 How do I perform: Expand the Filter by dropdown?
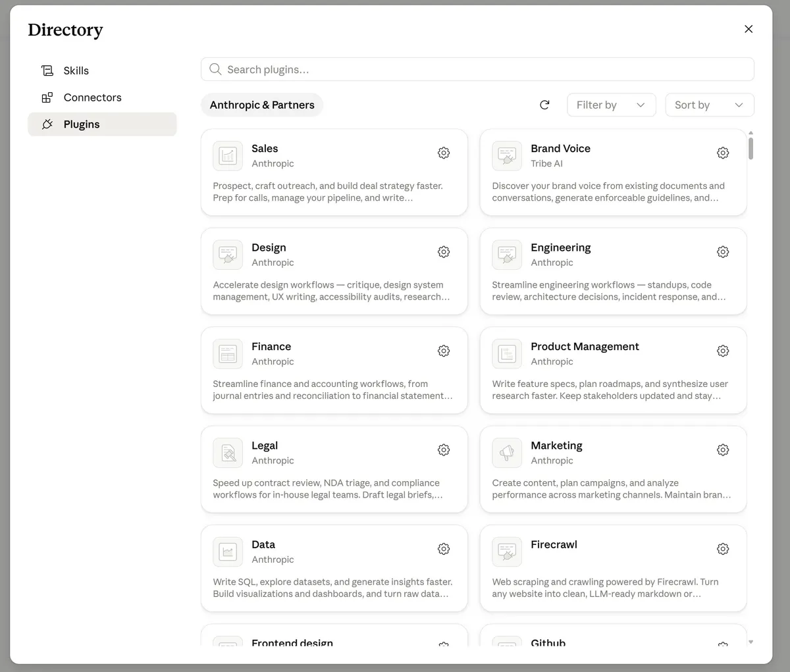point(612,105)
